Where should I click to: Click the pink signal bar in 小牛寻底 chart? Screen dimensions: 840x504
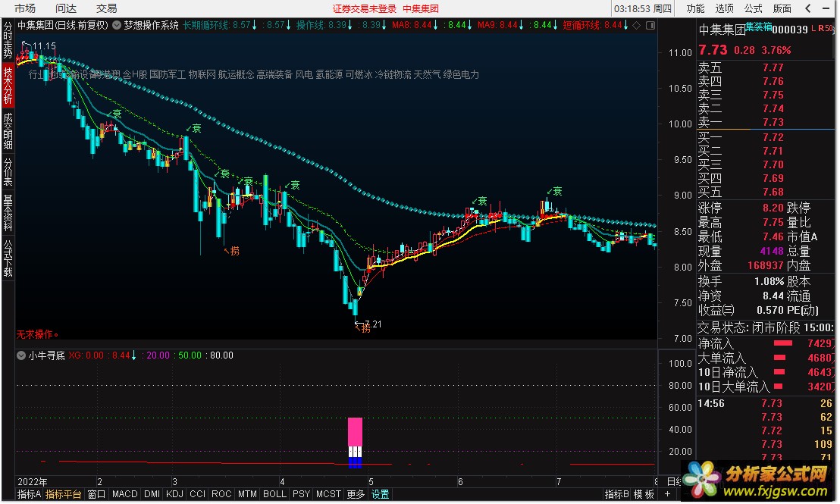tap(355, 432)
